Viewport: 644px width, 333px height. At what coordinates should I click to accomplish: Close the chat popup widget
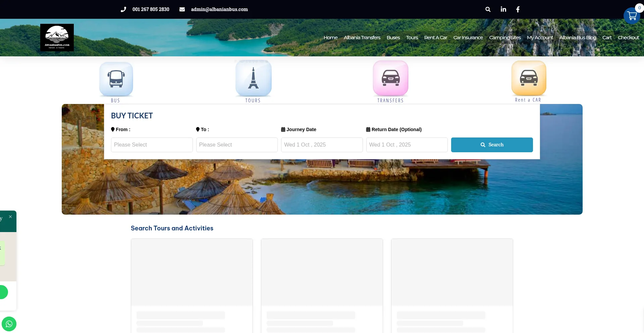point(10,217)
